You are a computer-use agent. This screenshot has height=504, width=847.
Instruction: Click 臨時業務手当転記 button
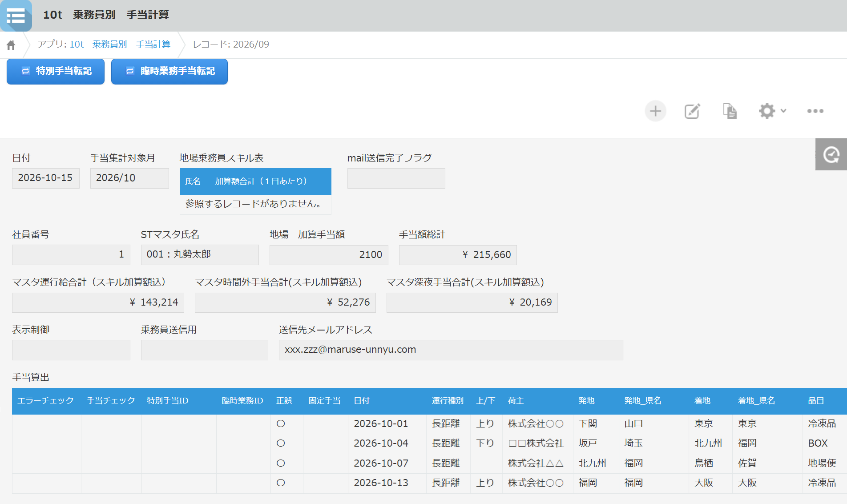[169, 71]
